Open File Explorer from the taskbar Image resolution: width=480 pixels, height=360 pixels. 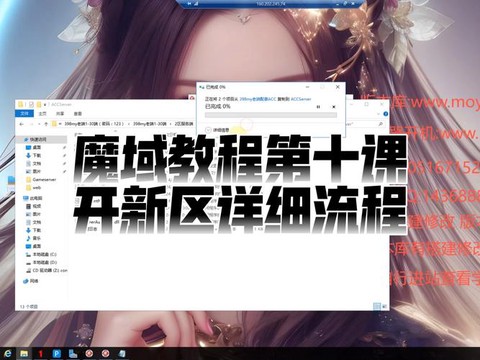click(24, 354)
